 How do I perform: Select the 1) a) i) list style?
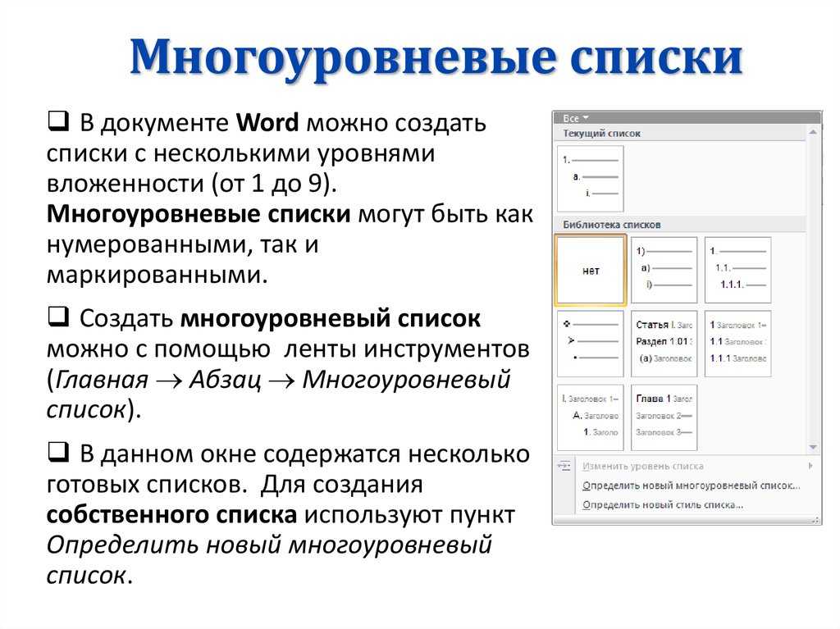click(664, 271)
